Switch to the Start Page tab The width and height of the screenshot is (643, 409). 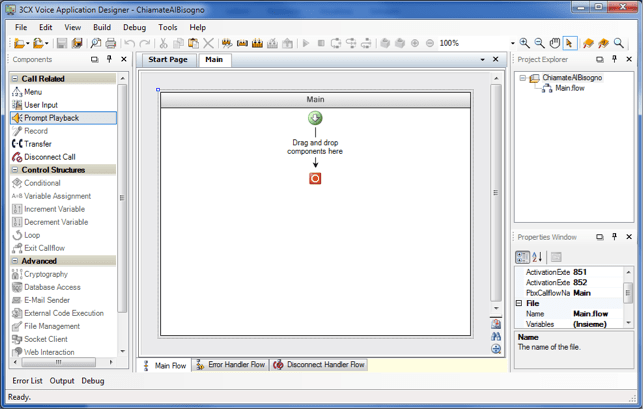168,59
